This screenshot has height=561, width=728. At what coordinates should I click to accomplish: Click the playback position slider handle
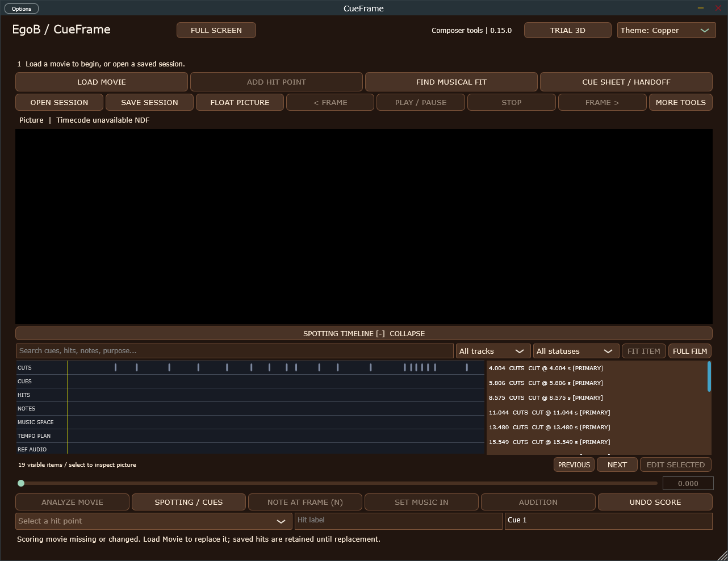click(x=21, y=483)
